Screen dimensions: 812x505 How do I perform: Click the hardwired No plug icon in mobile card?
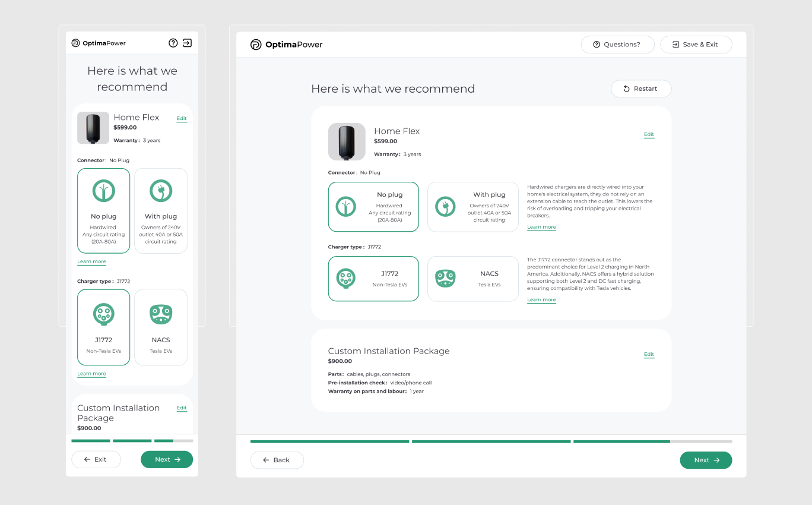104,191
